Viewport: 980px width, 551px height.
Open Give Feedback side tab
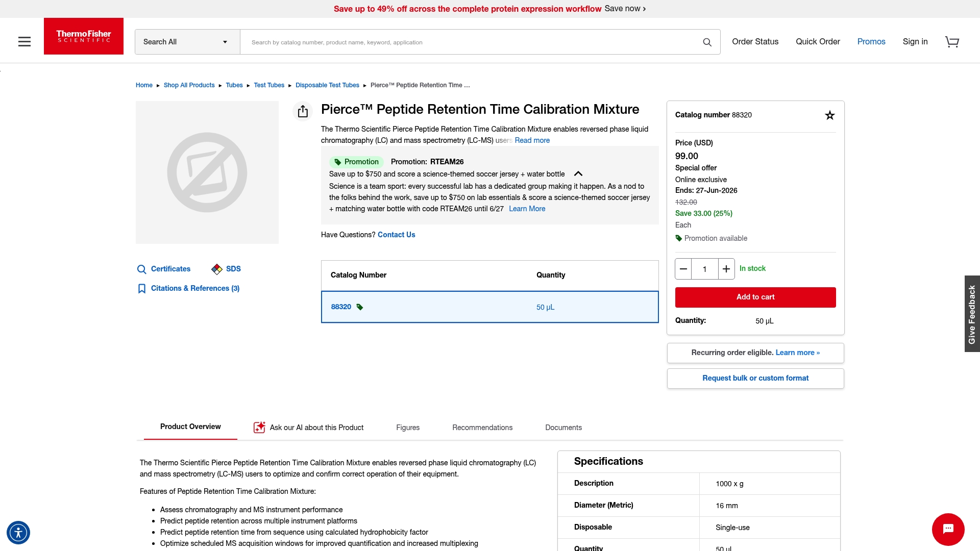tap(972, 314)
